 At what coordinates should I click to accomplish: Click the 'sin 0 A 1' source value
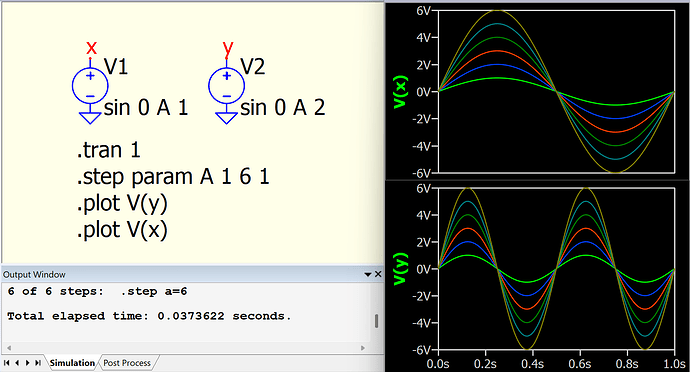tap(146, 107)
